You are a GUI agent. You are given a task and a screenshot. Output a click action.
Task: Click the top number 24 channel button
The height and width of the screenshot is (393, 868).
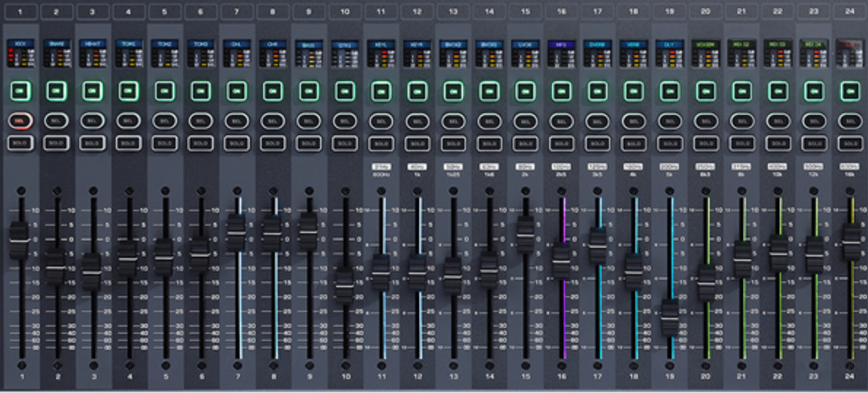[x=850, y=11]
